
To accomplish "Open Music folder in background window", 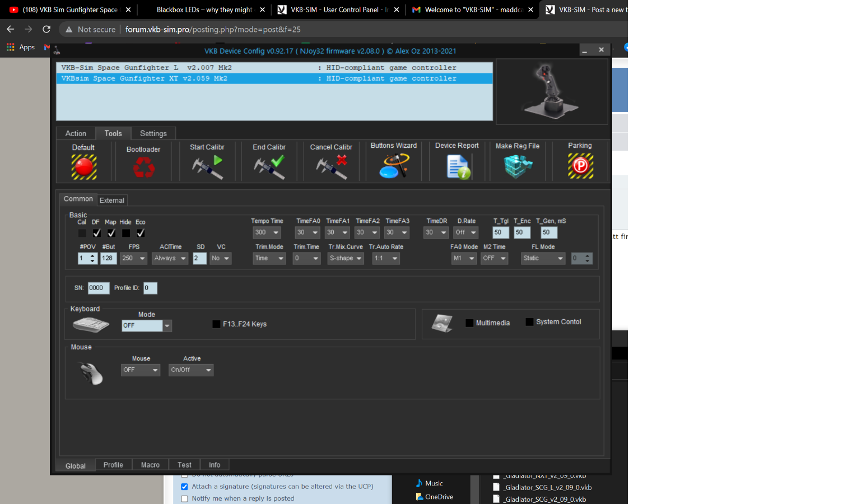I will pos(430,483).
